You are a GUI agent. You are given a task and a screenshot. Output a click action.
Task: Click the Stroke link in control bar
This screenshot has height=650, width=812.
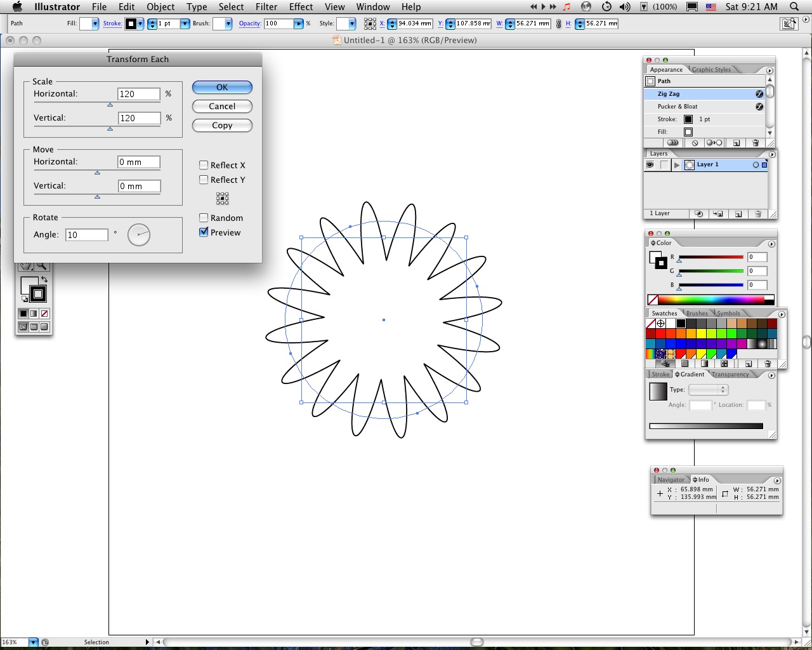click(x=112, y=23)
